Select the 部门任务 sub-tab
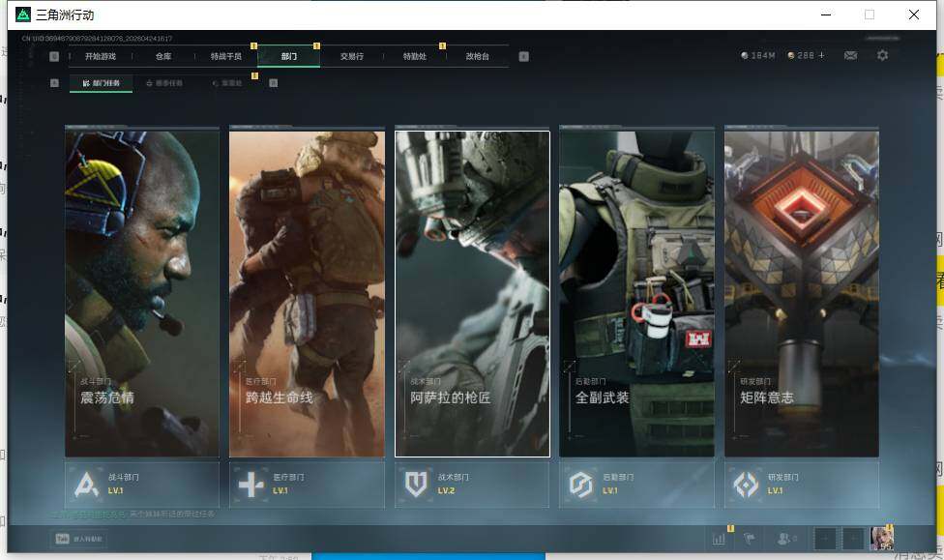944x560 pixels. click(102, 83)
